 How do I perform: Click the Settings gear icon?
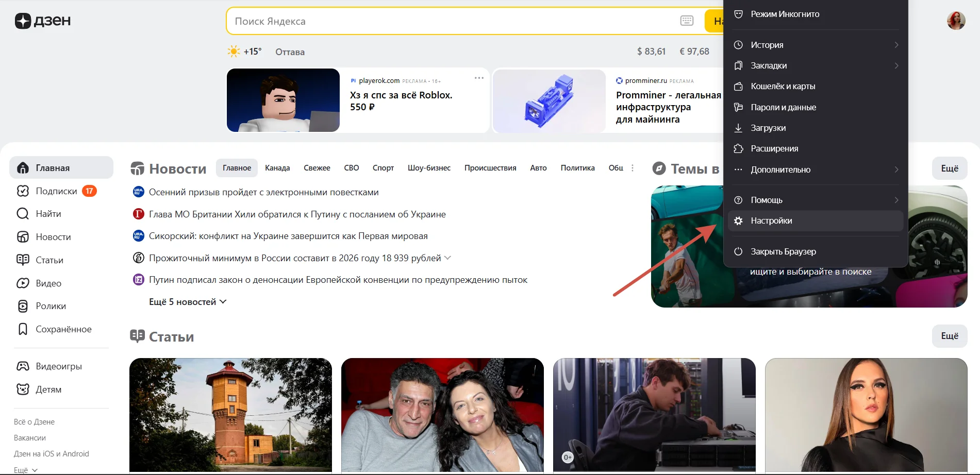[x=738, y=220]
